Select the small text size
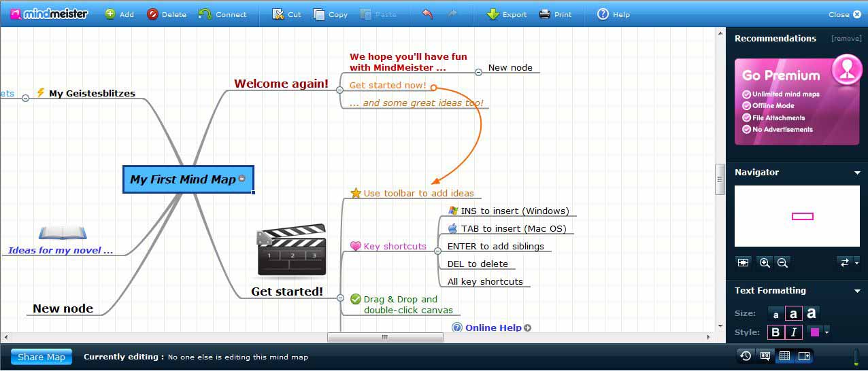Image resolution: width=868 pixels, height=371 pixels. pos(775,314)
